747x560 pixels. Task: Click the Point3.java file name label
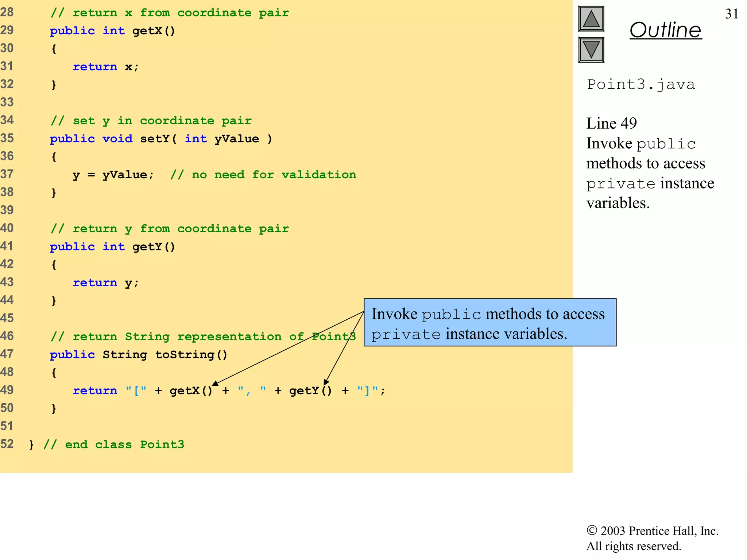tap(640, 85)
